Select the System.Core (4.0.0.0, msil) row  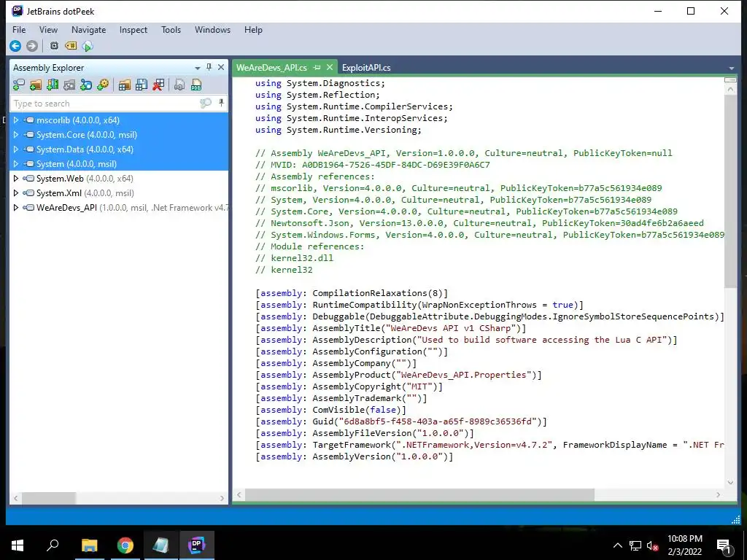(119, 135)
